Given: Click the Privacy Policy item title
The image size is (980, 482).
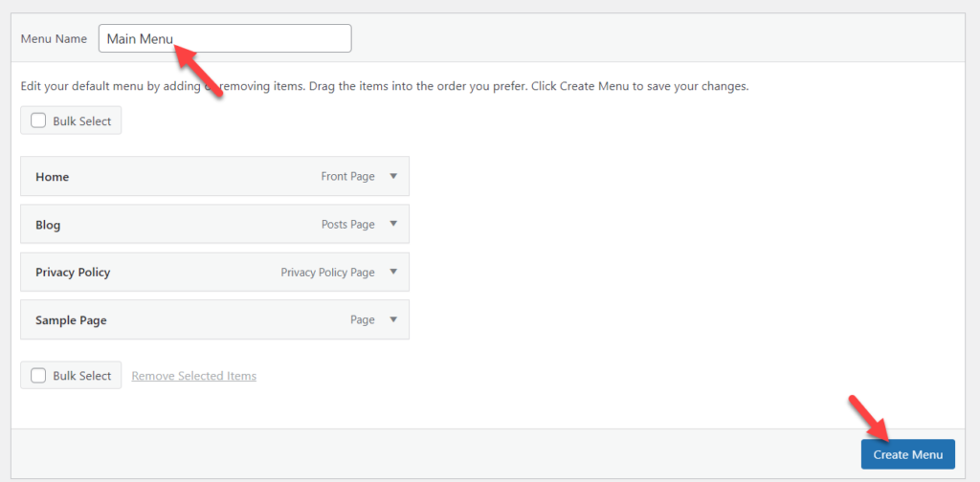Looking at the screenshot, I should (x=73, y=273).
